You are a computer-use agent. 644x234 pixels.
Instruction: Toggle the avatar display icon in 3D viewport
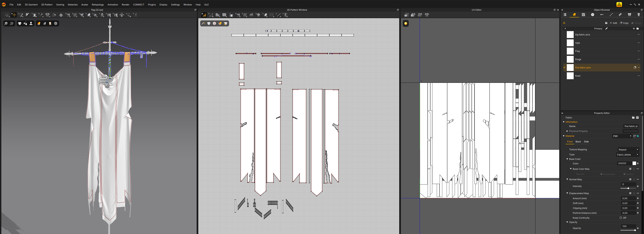[x=31, y=24]
